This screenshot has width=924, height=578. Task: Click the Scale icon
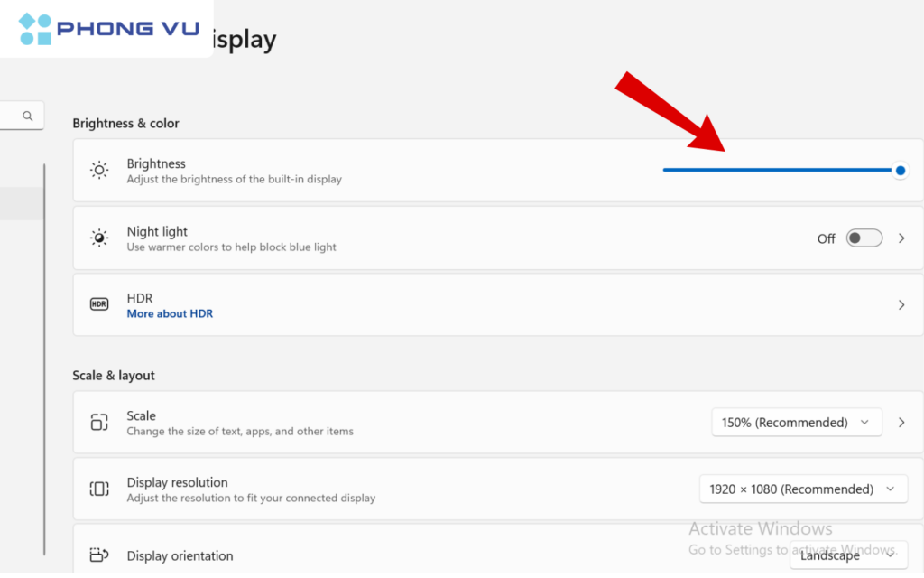pos(99,422)
